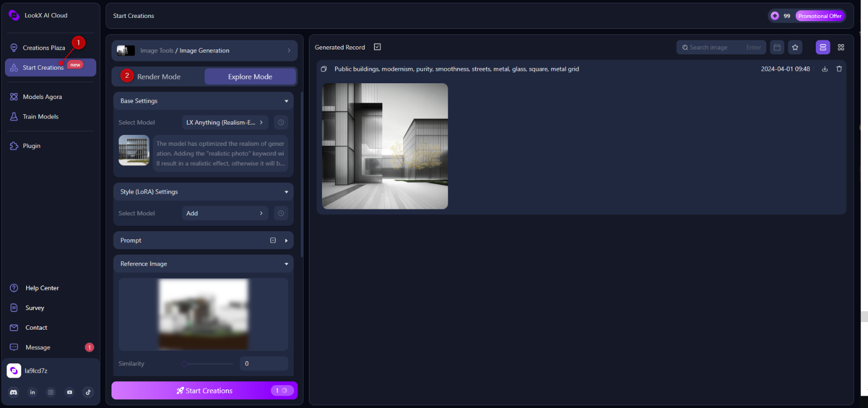Switch to grid view layout
868x408 pixels.
841,47
